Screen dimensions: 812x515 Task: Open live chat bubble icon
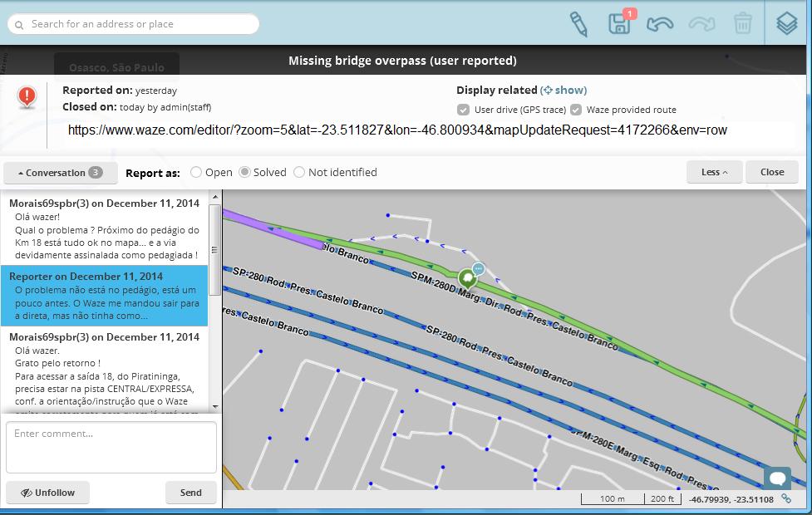(x=777, y=478)
